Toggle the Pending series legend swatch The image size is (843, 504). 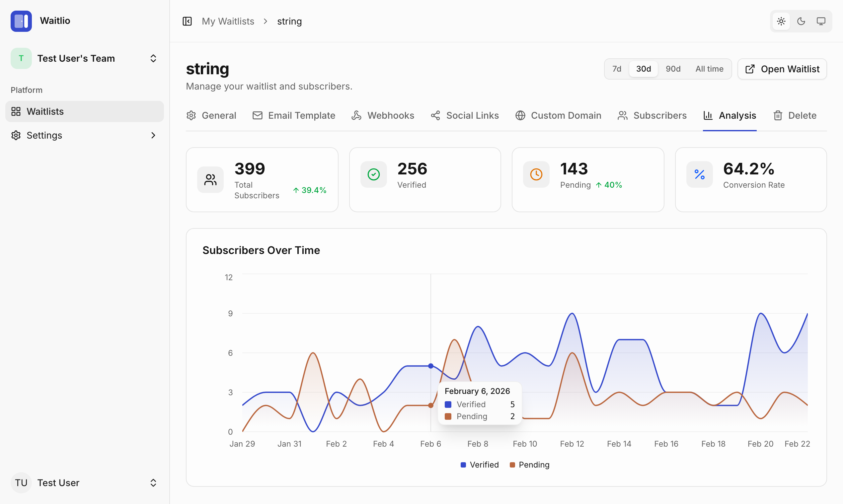point(512,465)
